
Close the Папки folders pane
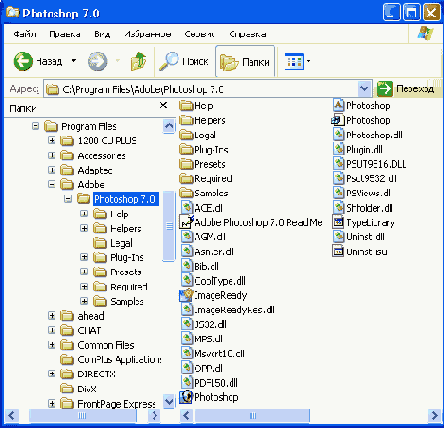tap(163, 106)
